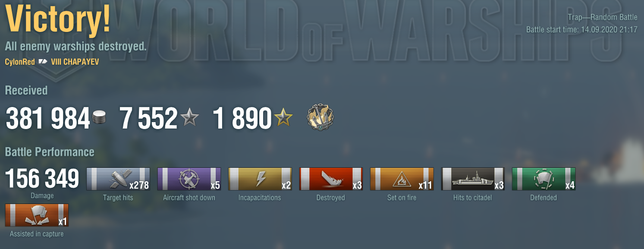The width and height of the screenshot is (644, 249).
Task: Click the Trap—Random Battle label
Action: [x=603, y=18]
